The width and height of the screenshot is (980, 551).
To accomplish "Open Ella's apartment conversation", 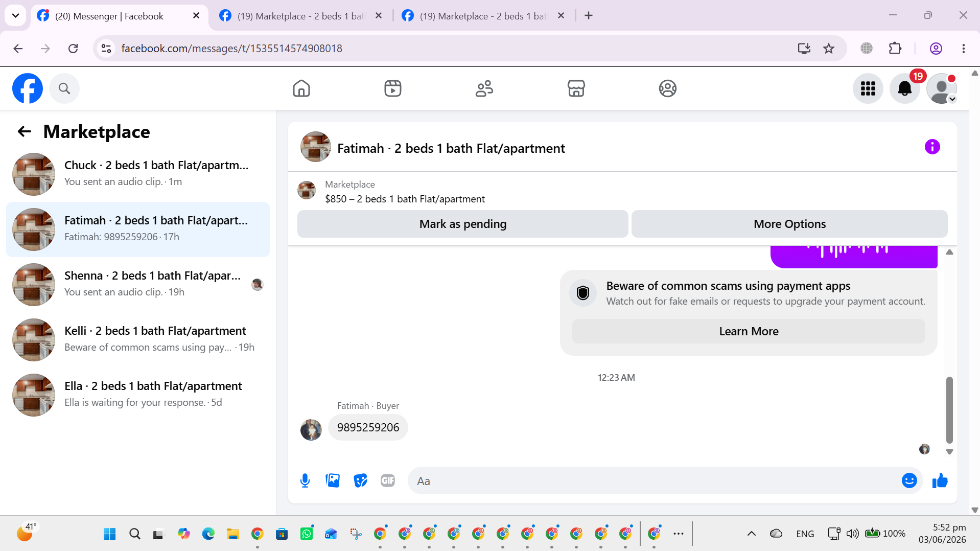I will tap(138, 395).
